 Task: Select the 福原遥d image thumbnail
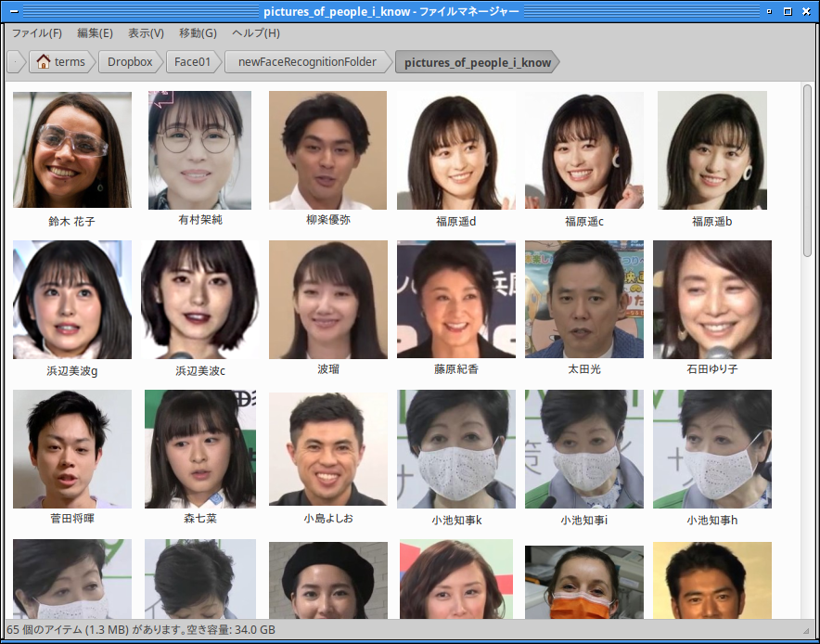456,150
